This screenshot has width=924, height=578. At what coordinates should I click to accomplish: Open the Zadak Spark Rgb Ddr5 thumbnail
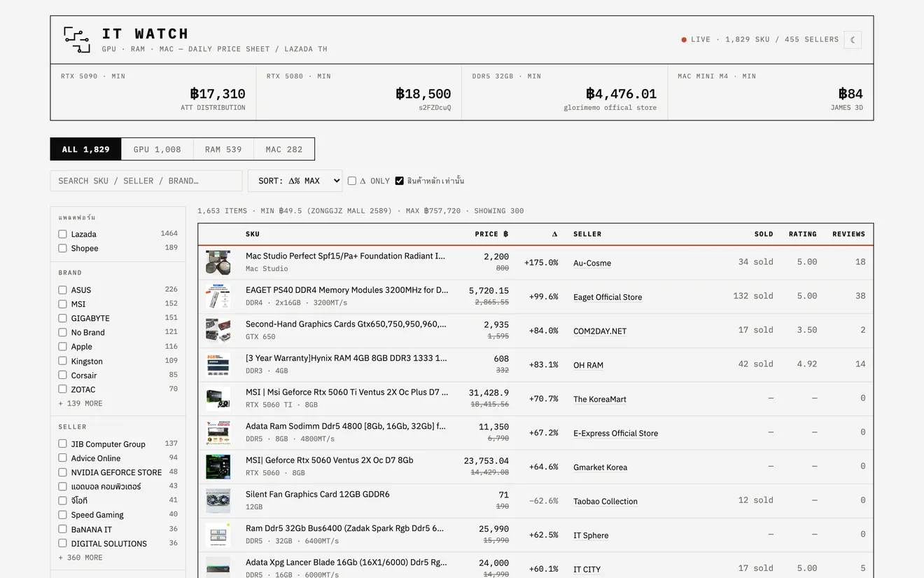tap(218, 535)
